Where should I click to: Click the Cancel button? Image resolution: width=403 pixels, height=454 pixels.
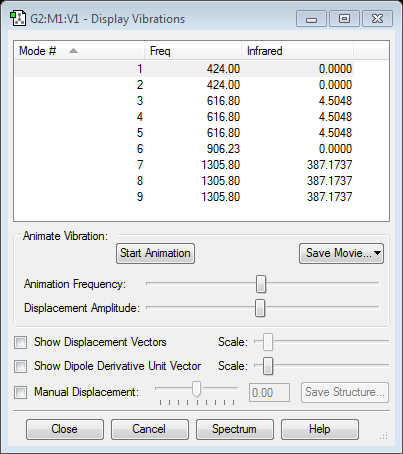149,429
